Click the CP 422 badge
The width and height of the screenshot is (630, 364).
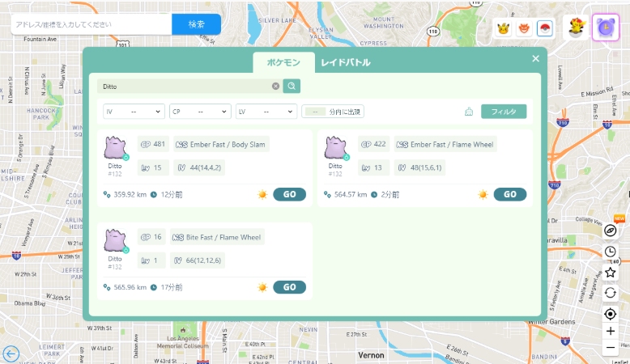[x=373, y=145]
